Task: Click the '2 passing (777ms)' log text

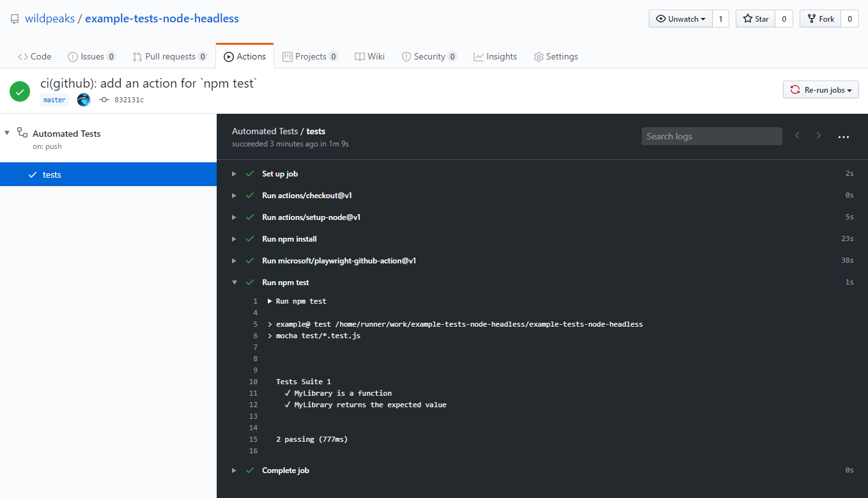Action: [x=312, y=439]
